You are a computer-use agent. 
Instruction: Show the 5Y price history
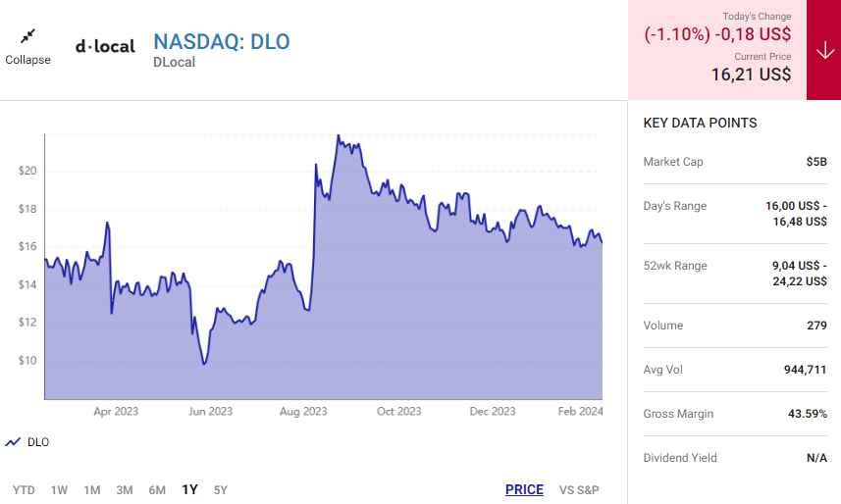(220, 489)
